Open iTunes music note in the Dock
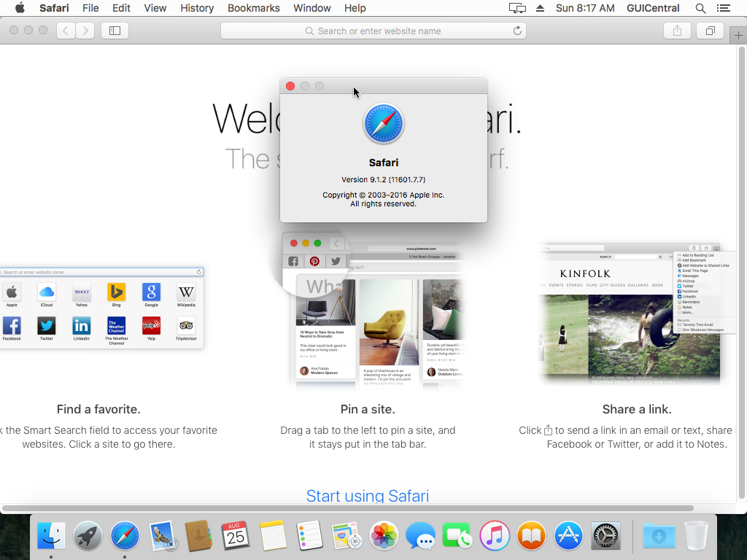747x560 pixels. 494,535
